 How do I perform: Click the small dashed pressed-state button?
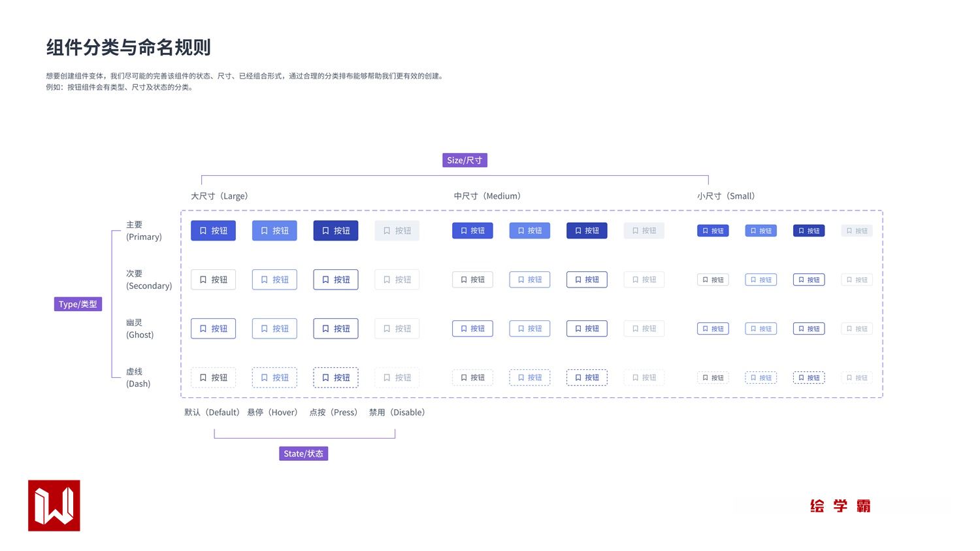coord(809,378)
